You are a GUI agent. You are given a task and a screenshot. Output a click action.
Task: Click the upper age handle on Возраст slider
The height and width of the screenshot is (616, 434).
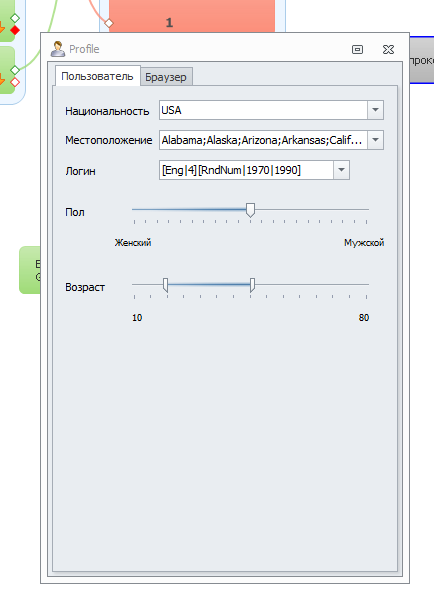point(252,285)
